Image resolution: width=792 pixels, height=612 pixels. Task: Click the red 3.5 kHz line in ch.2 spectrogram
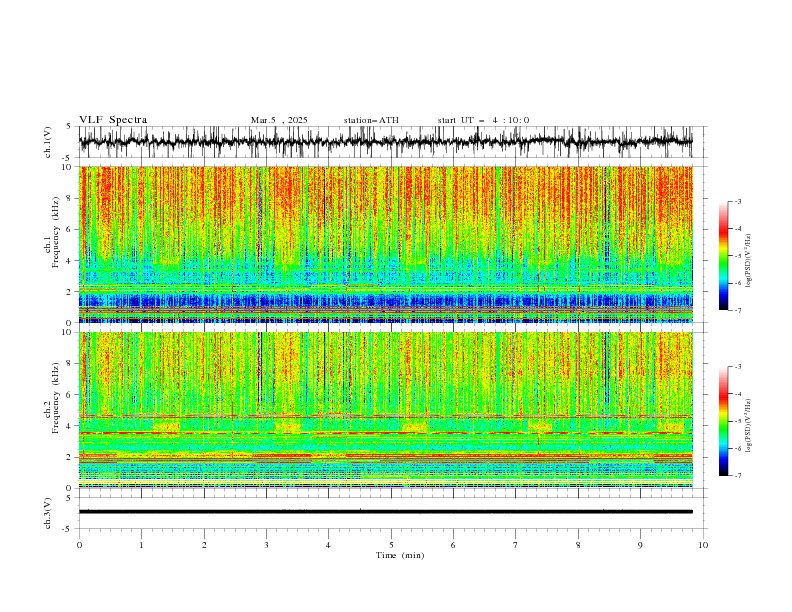(x=386, y=433)
